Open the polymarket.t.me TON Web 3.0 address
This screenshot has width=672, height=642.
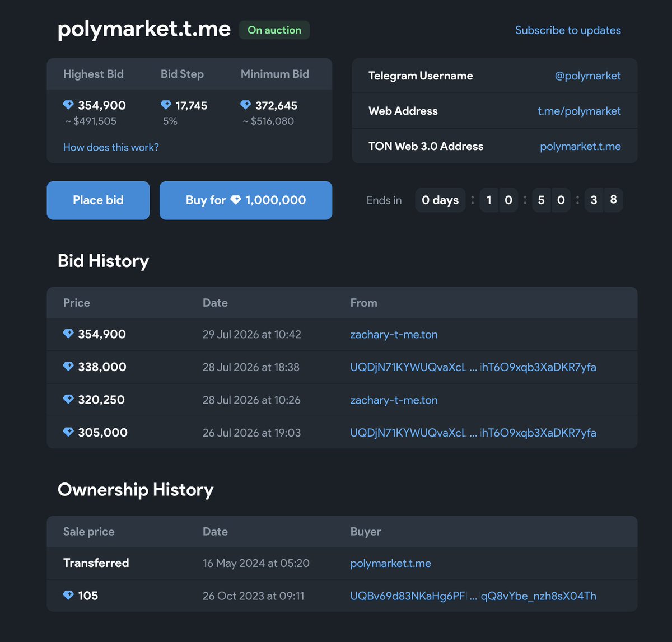pyautogui.click(x=580, y=146)
